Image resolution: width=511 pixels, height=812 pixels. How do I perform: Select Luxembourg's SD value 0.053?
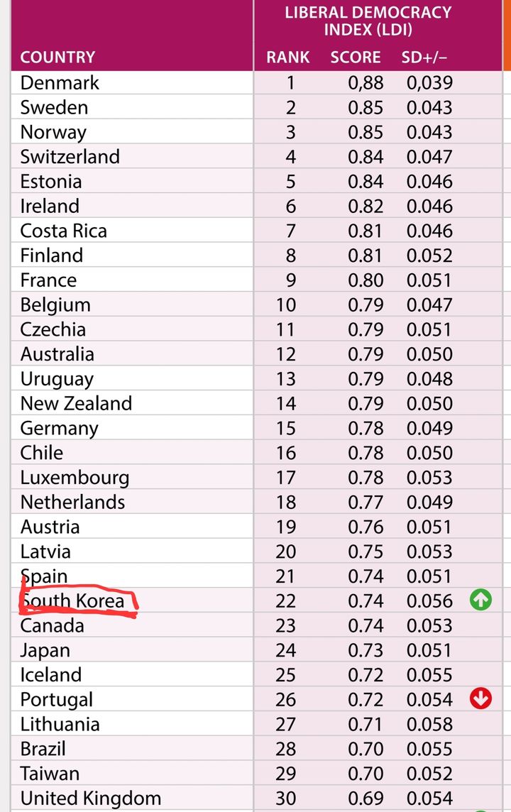pyautogui.click(x=429, y=478)
